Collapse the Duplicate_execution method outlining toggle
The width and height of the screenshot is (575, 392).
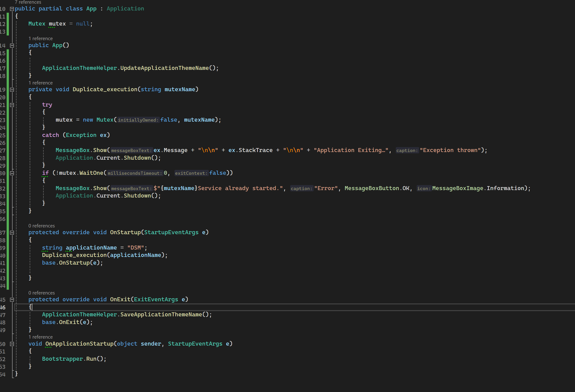pyautogui.click(x=12, y=90)
